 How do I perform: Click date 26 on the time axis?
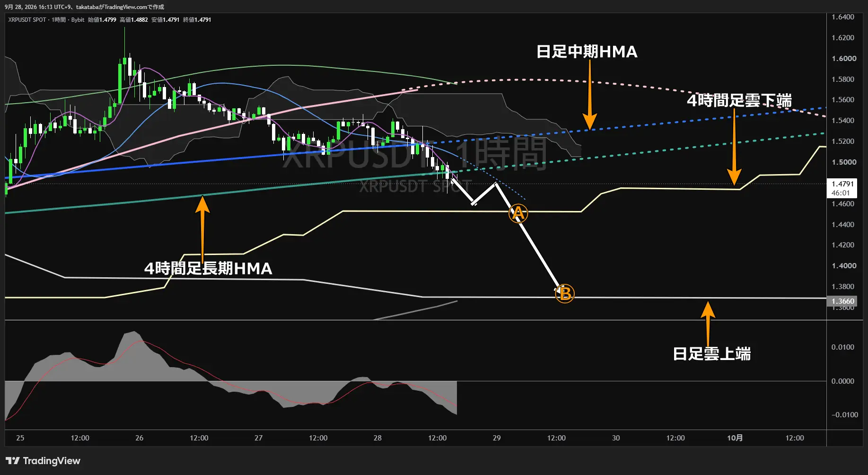140,438
